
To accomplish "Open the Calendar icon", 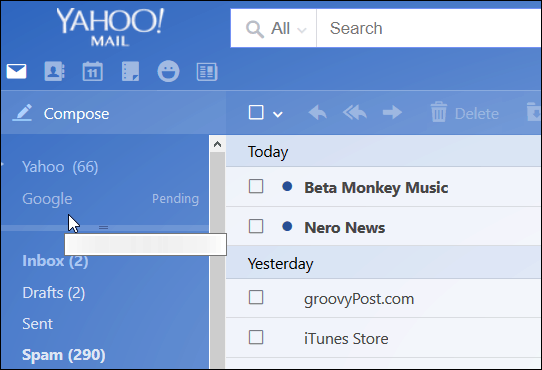I will (x=92, y=72).
